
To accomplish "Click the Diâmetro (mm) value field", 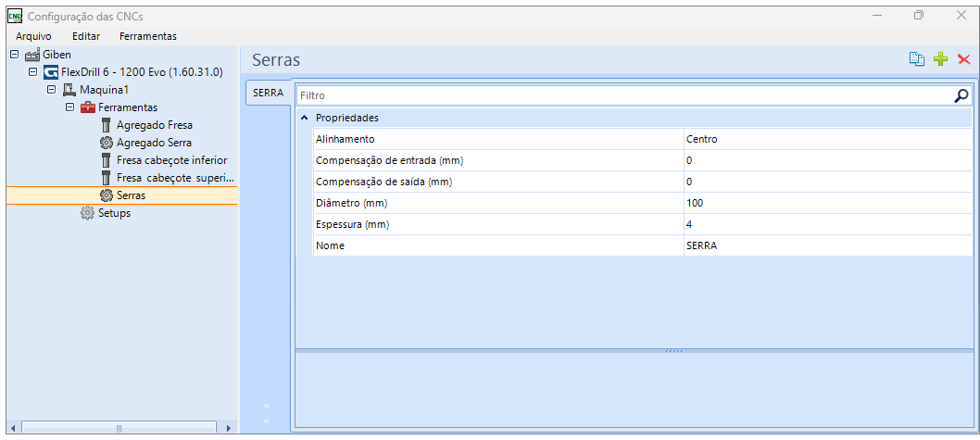I will tap(827, 203).
